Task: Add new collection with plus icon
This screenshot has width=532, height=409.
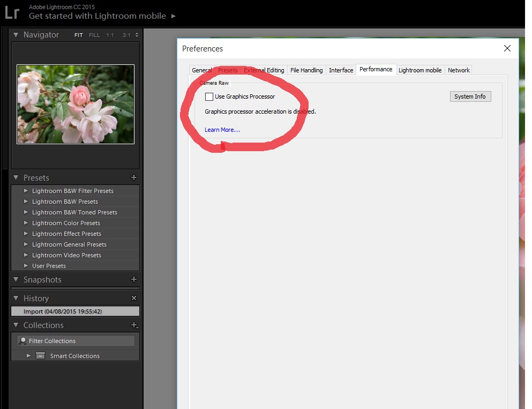Action: click(x=134, y=325)
